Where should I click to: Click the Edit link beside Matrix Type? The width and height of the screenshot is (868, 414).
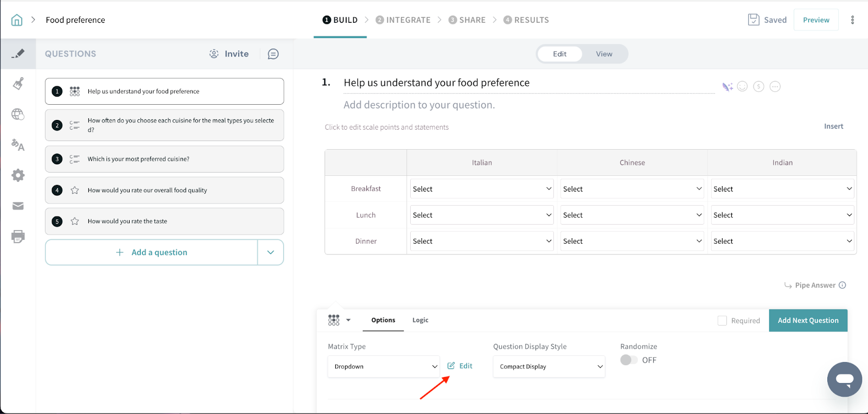tap(461, 366)
